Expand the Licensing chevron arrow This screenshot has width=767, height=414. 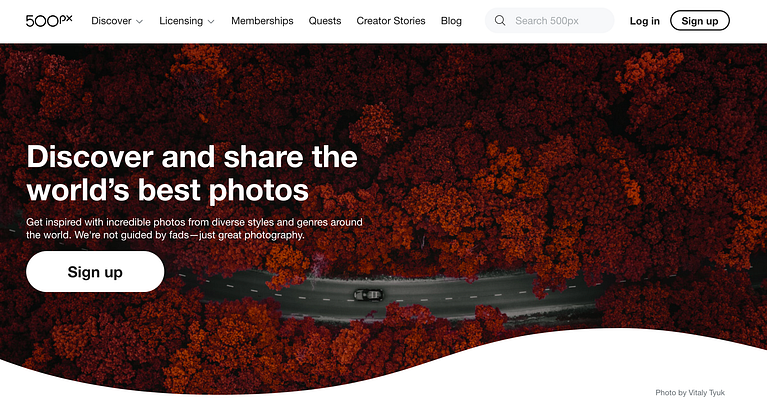pos(211,22)
